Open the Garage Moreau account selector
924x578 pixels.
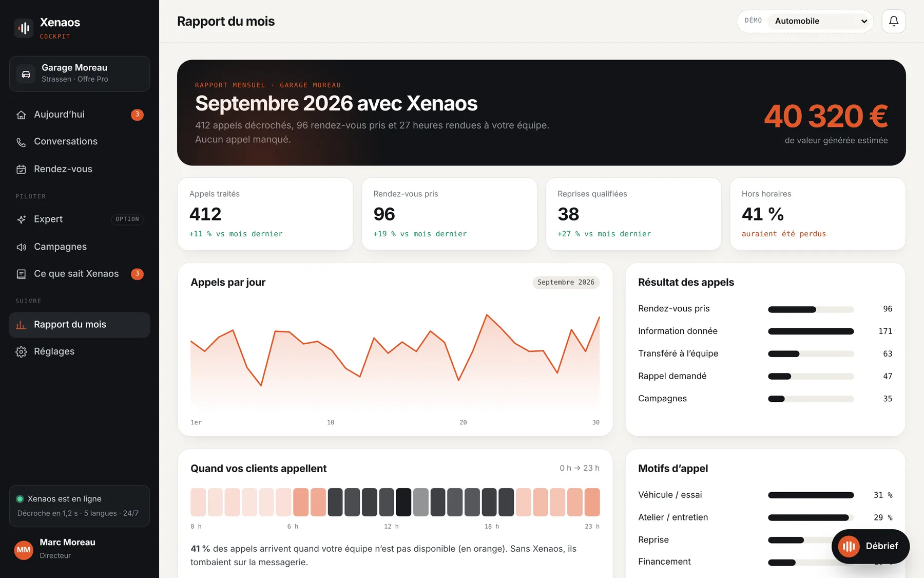click(x=80, y=74)
